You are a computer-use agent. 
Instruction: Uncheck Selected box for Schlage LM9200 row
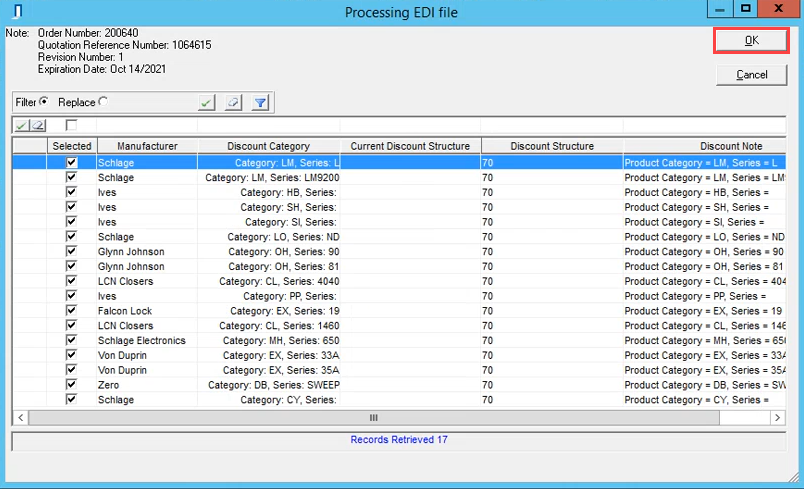[x=71, y=177]
